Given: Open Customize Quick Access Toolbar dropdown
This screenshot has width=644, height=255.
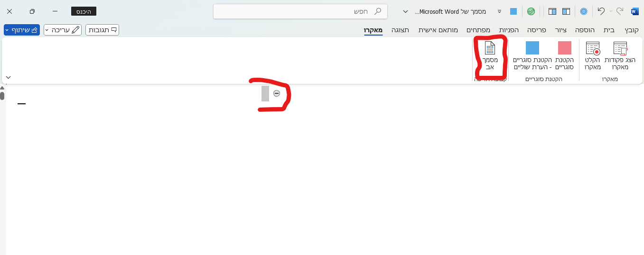Looking at the screenshot, I should click(499, 11).
